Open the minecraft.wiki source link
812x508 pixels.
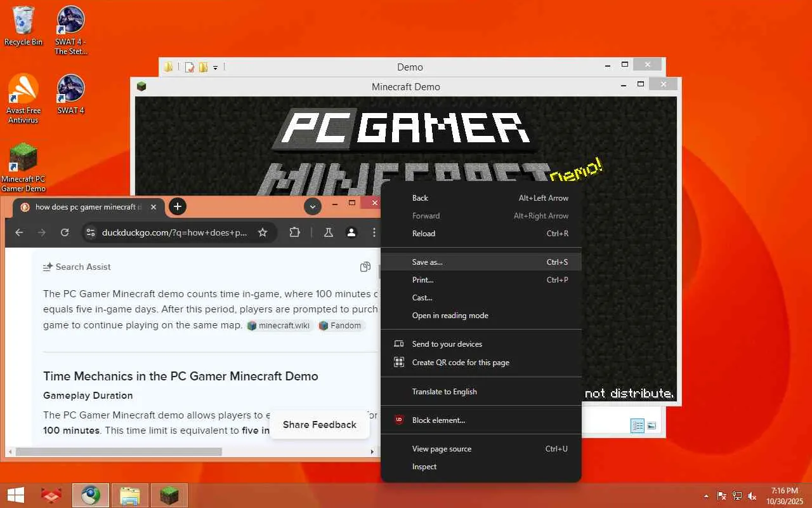280,326
